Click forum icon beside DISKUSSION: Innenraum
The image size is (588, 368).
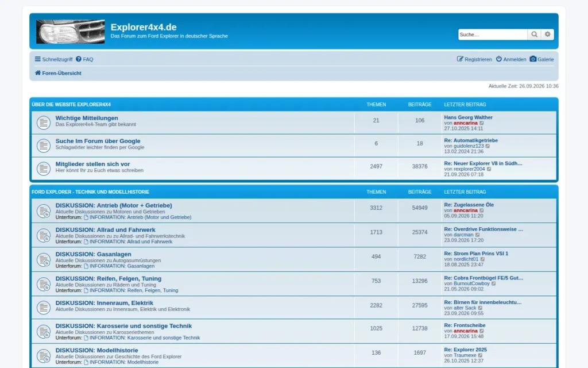(44, 308)
